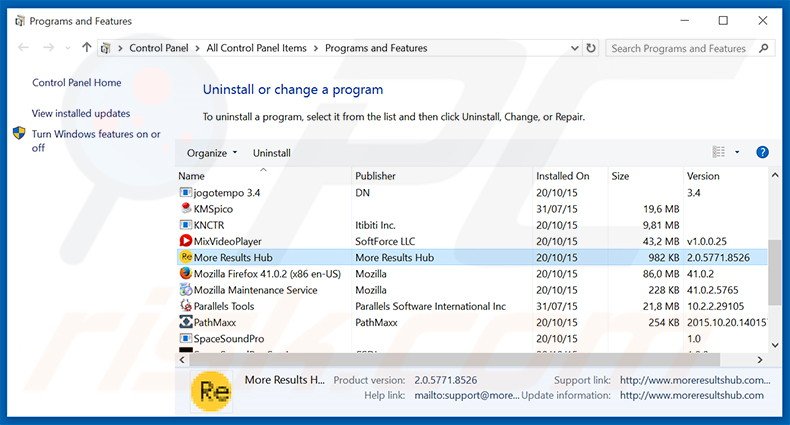The height and width of the screenshot is (425, 790).
Task: Click the Uninstall button
Action: pos(272,153)
